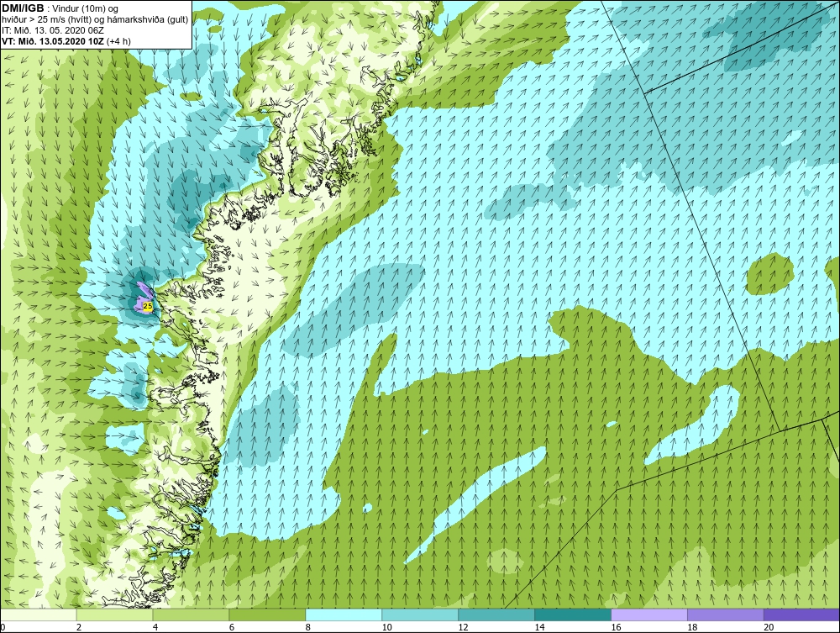This screenshot has height=633, width=840.
Task: Click the DMI/IGB title text
Action: pos(23,8)
